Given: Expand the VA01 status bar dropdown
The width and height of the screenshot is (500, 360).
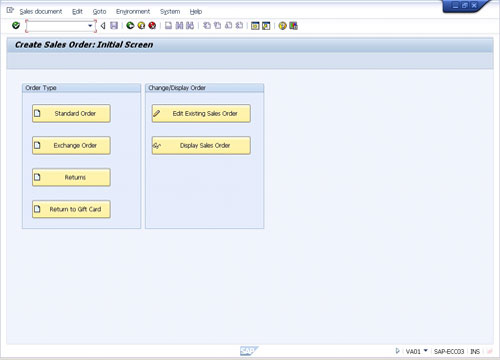Looking at the screenshot, I should click(x=425, y=350).
